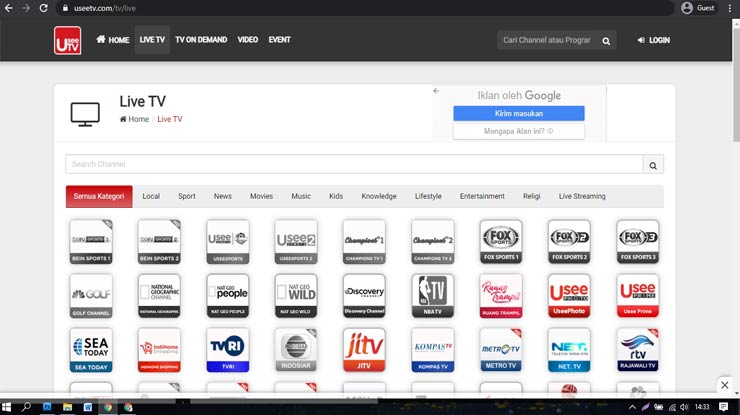Switch to the Kids category tab
The height and width of the screenshot is (415, 740).
(336, 196)
